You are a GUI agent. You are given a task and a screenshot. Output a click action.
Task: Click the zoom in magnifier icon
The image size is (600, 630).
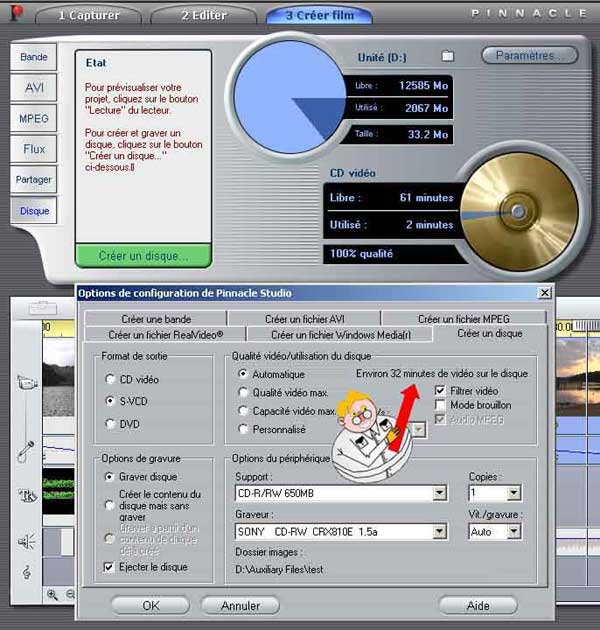[x=52, y=594]
